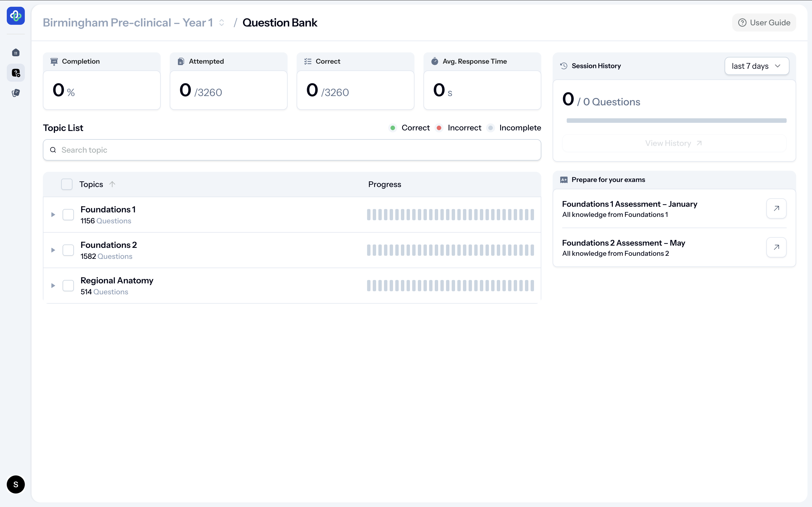Image resolution: width=812 pixels, height=507 pixels.
Task: Click the Search topic field
Action: click(292, 150)
